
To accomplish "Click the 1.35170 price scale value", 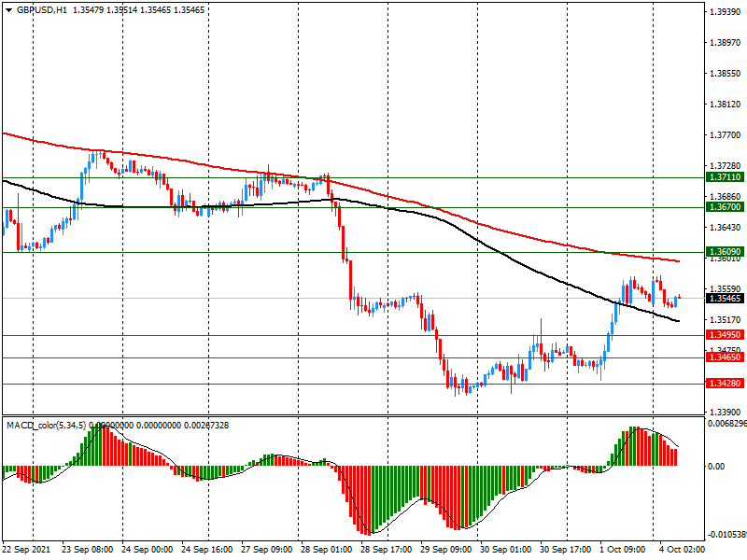I will click(x=726, y=319).
